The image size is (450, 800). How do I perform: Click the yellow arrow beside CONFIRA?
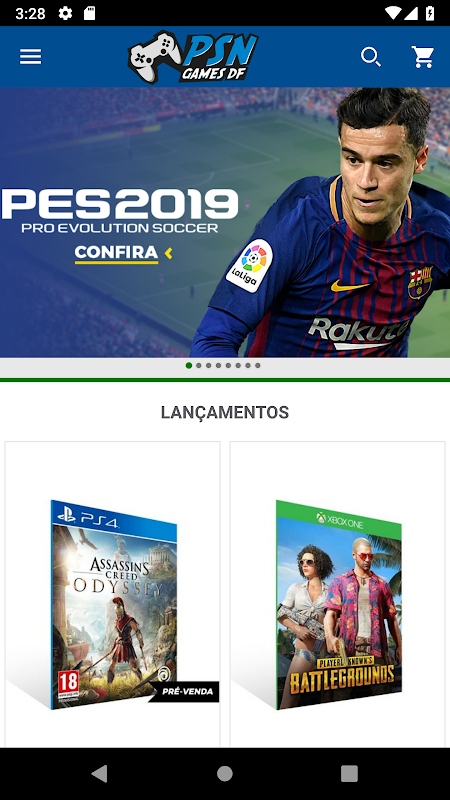168,253
